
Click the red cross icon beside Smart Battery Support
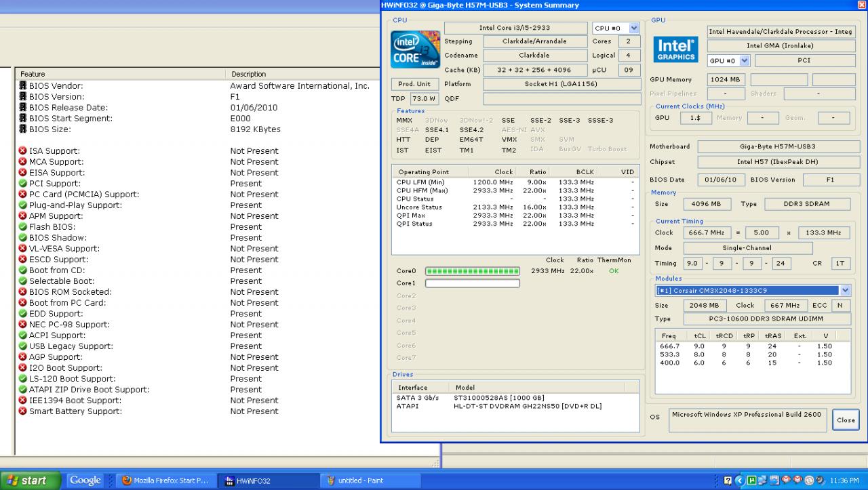click(x=23, y=411)
